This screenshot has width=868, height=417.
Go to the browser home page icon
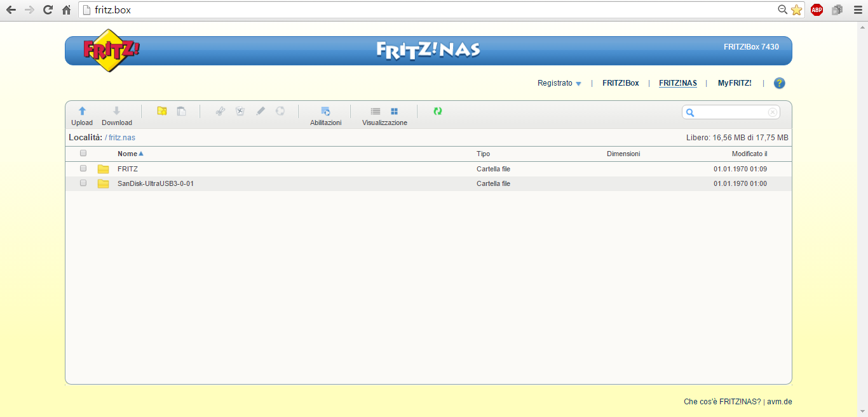click(66, 10)
